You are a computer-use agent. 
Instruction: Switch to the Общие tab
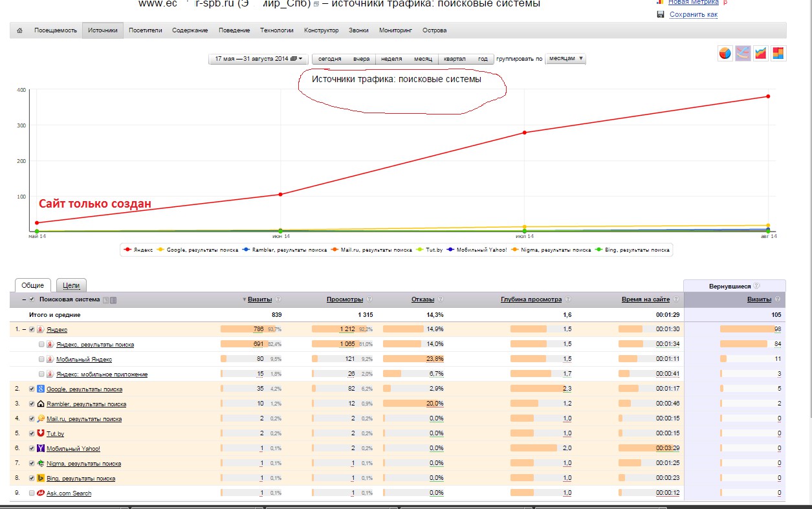[32, 285]
